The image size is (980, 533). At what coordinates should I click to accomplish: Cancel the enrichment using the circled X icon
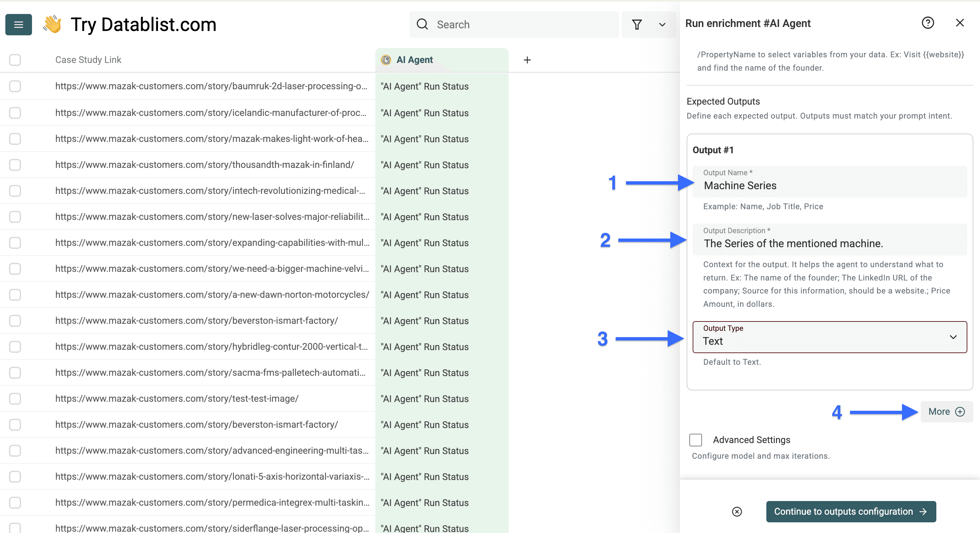737,512
